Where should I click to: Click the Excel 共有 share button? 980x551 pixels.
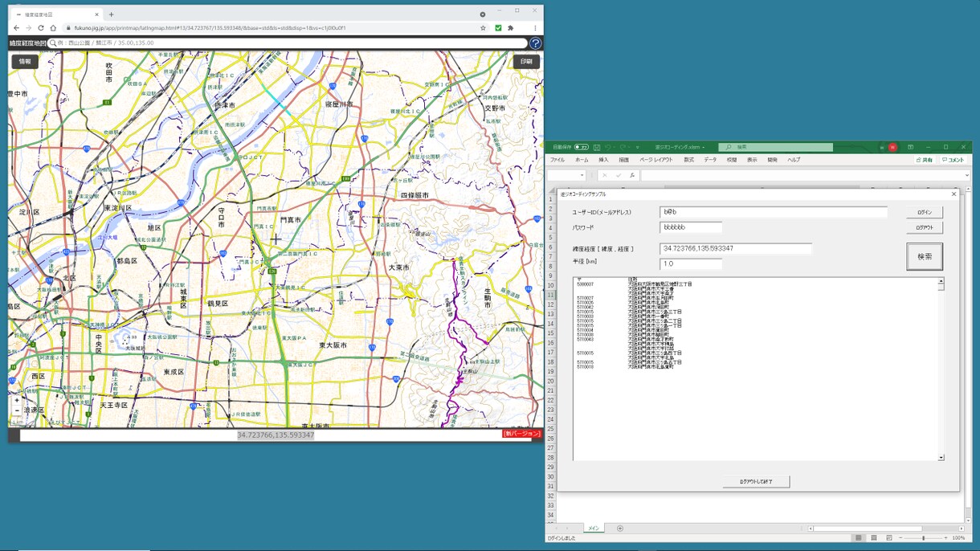click(925, 160)
